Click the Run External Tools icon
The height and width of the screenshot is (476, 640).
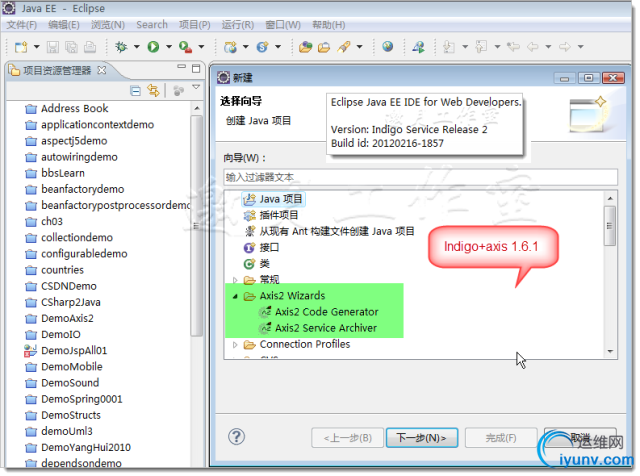click(x=185, y=47)
